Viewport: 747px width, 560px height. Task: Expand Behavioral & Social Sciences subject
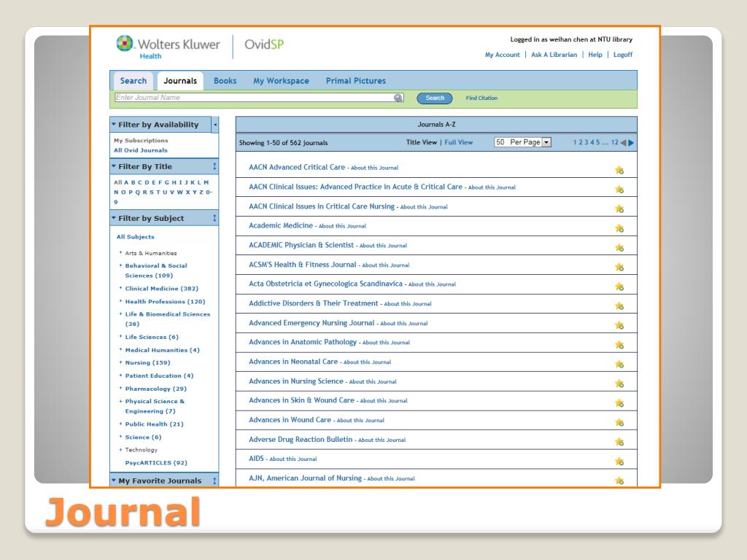point(120,265)
